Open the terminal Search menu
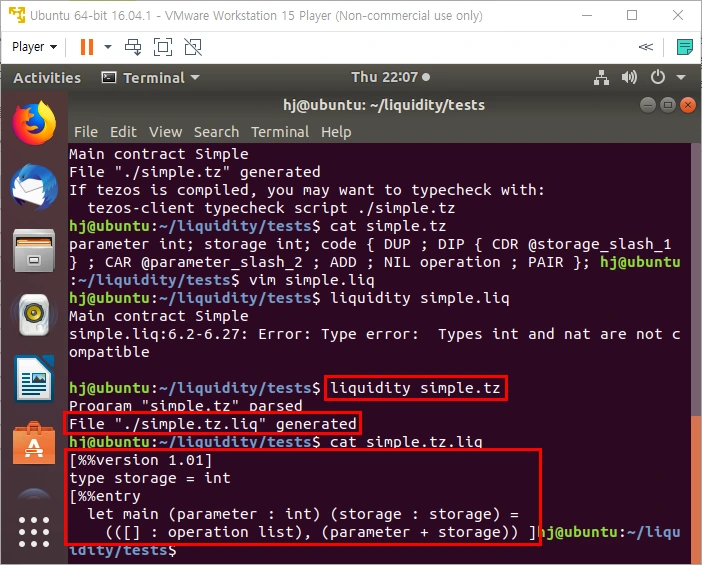This screenshot has height=565, width=702. pyautogui.click(x=216, y=132)
